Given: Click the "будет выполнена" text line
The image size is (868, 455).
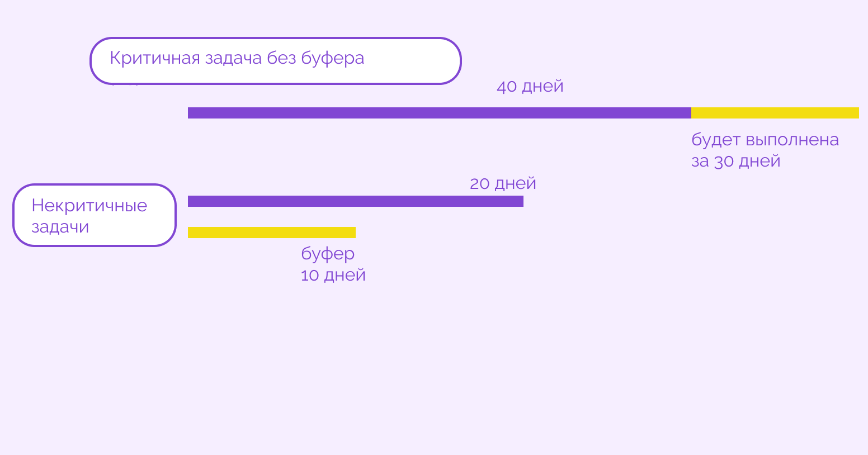Looking at the screenshot, I should [x=765, y=140].
